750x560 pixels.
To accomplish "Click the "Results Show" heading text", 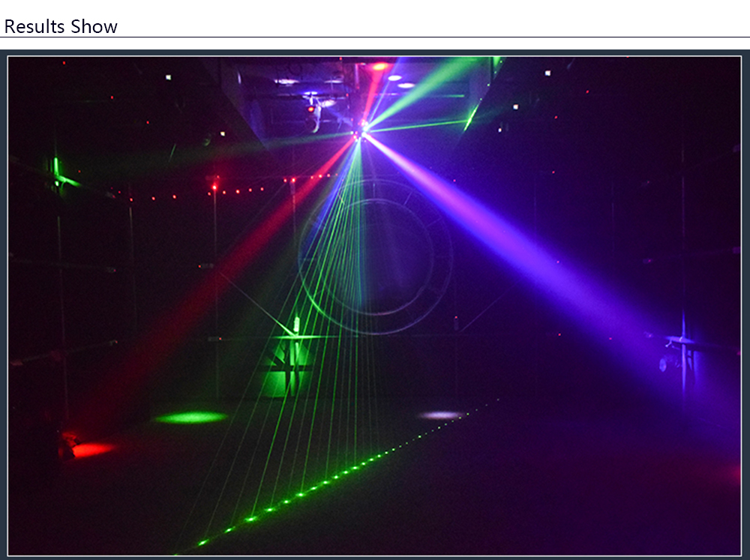I will pos(61,26).
